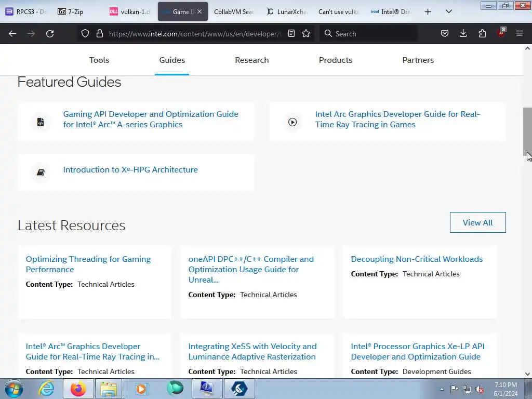Click the play icon beside Ray Tracing guide
The image size is (532, 399).
pos(292,122)
